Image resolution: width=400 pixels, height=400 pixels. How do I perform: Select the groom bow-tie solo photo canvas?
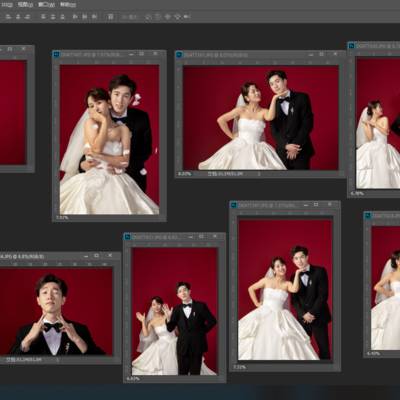coord(56,311)
